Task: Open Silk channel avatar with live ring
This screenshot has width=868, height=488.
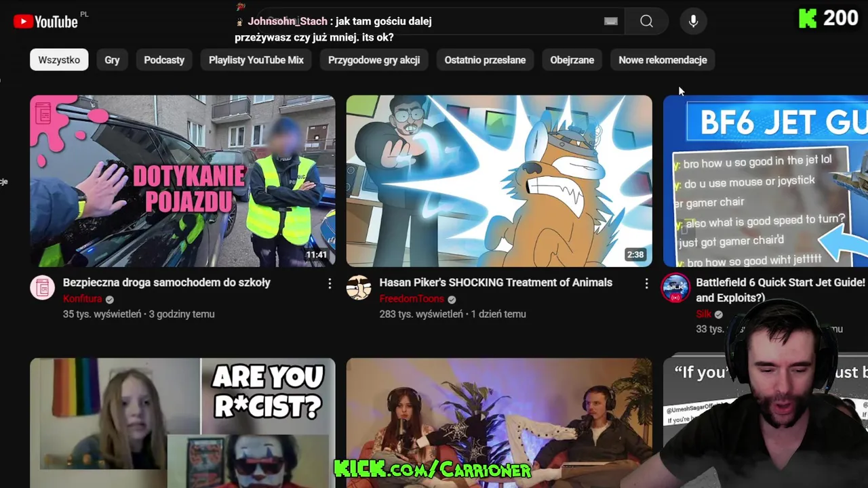Action: (x=675, y=288)
